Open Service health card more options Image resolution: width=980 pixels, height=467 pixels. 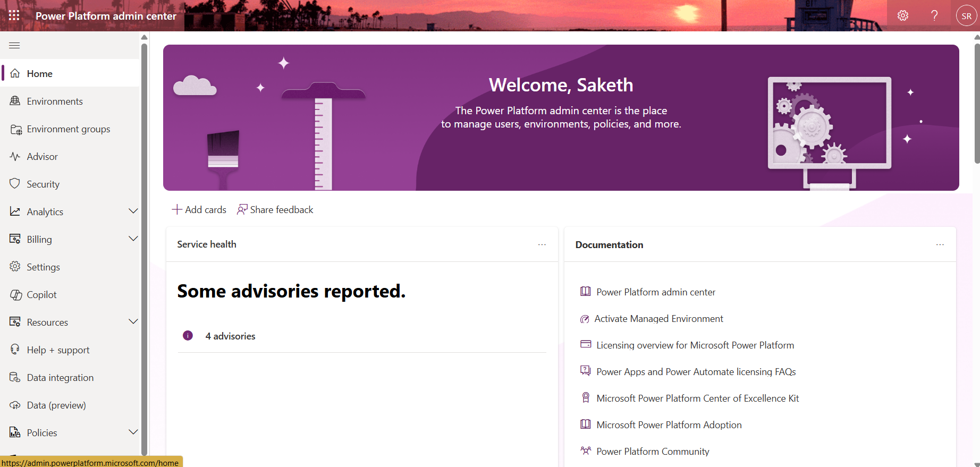[x=542, y=244]
